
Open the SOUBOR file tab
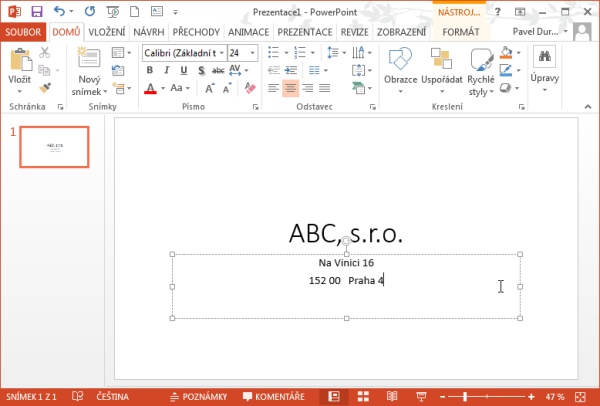[23, 32]
